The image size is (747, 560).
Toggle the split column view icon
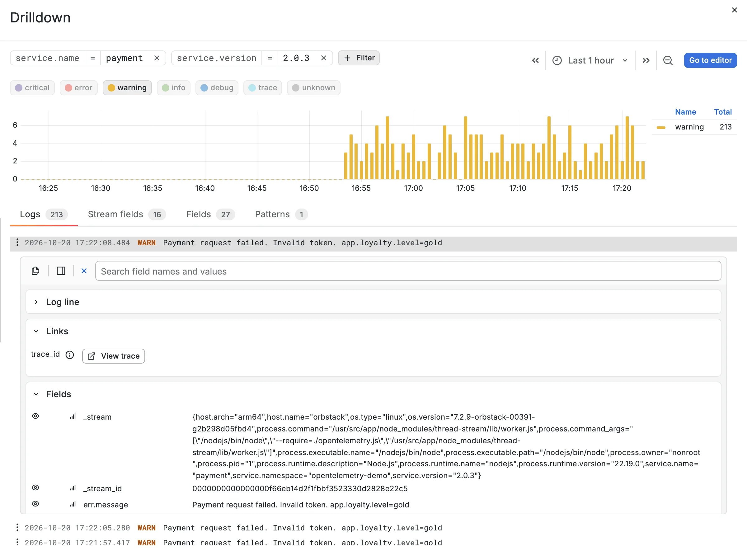[x=61, y=271]
